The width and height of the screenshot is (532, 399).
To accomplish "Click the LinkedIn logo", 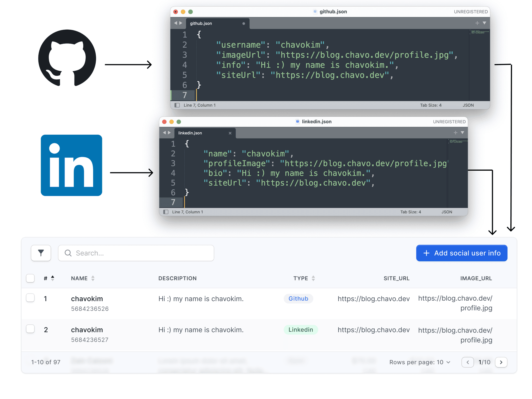I will coord(71,165).
